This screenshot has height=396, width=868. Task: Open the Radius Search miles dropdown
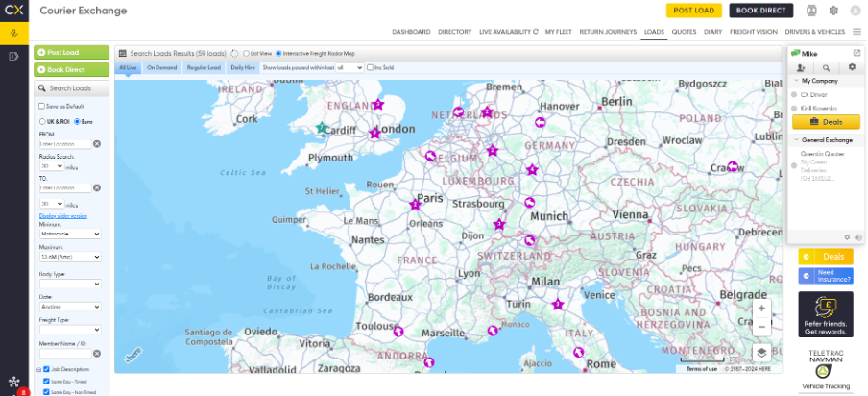click(x=52, y=165)
